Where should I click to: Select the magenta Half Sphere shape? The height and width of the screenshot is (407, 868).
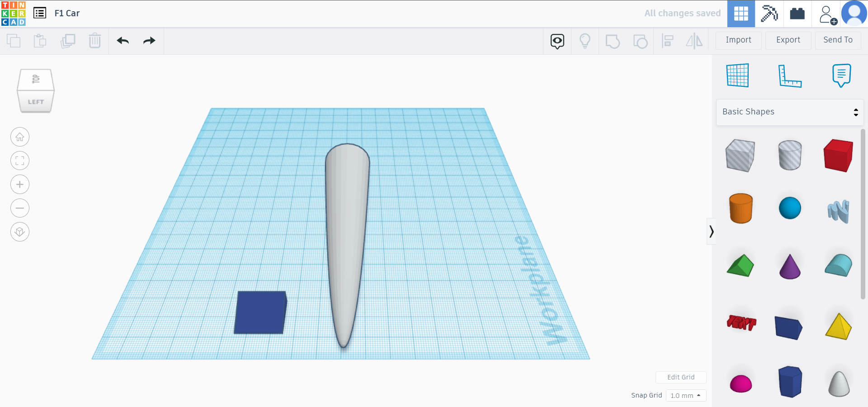(x=741, y=383)
